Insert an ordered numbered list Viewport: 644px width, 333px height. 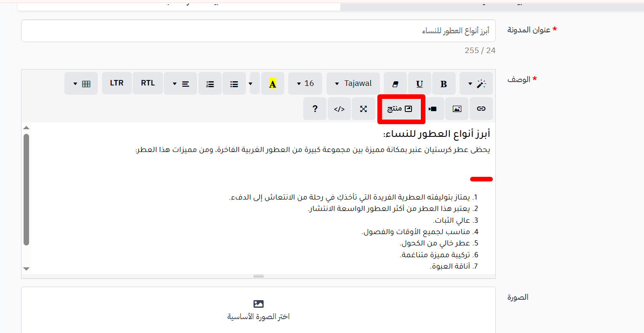point(210,83)
